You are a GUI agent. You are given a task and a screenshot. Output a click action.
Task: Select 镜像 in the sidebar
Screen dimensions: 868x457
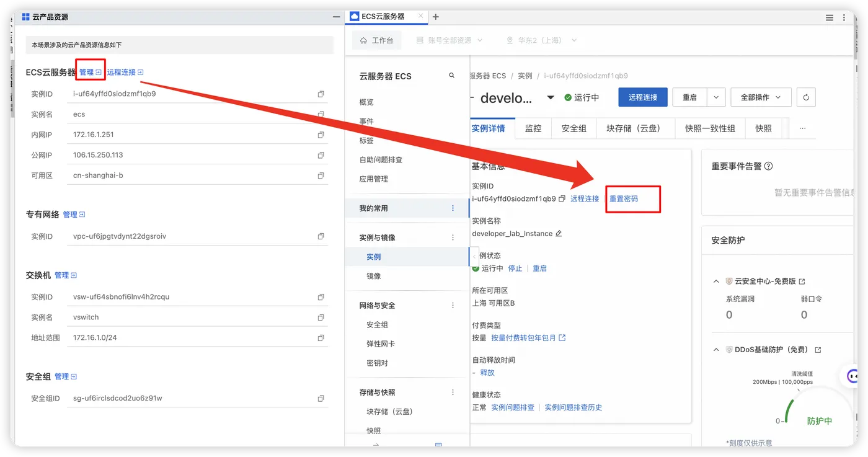pos(374,276)
